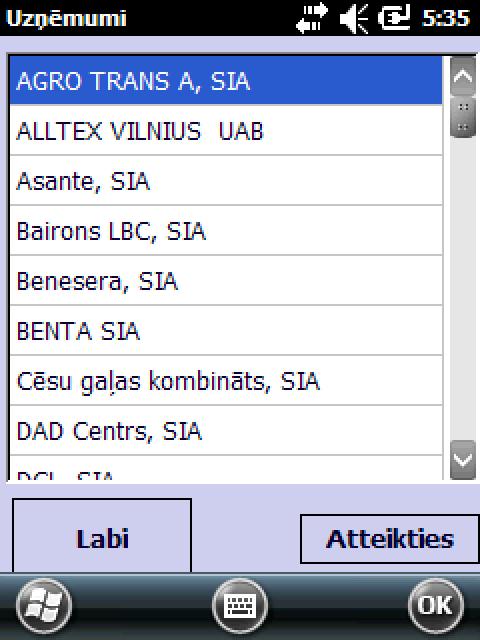Screen dimensions: 480x640
Task: Select ALLTEX VILNIUS UAB in list
Action: point(226,130)
